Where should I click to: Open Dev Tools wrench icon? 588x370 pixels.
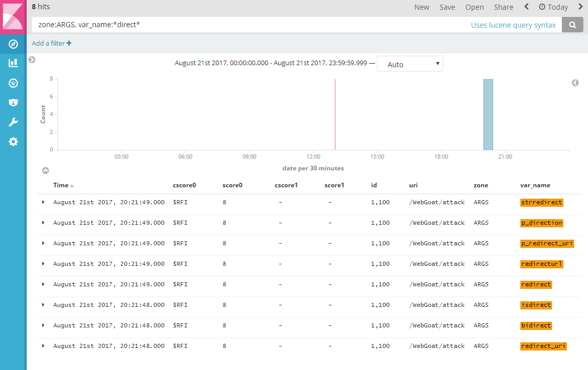[13, 122]
